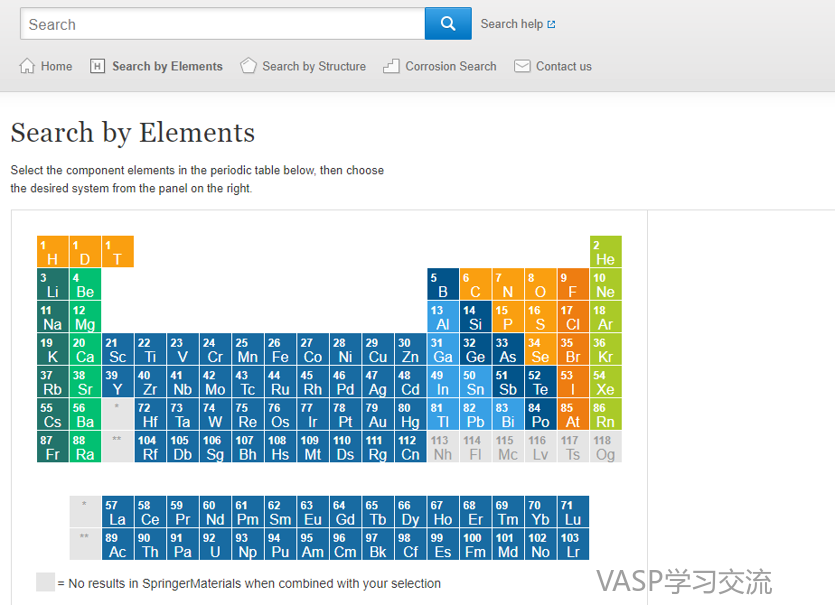Select the Helium (He) element cell
Image resolution: width=835 pixels, height=605 pixels.
(605, 252)
